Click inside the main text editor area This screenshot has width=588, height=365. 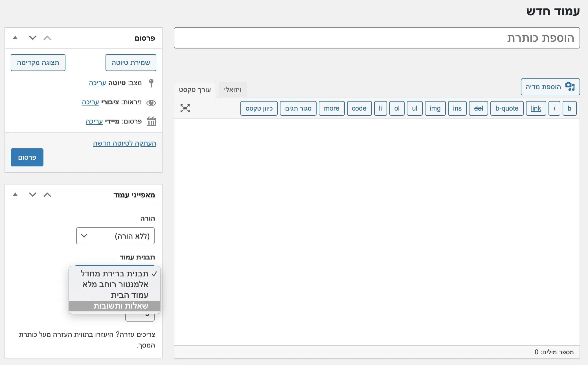click(377, 232)
